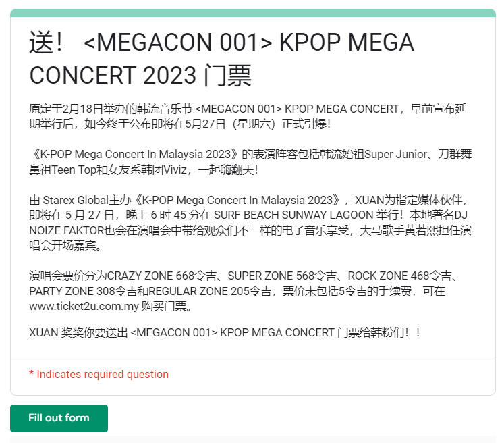This screenshot has width=504, height=443.
Task: Click the NOIZE FAKTOR DJ name
Action: pos(67,230)
